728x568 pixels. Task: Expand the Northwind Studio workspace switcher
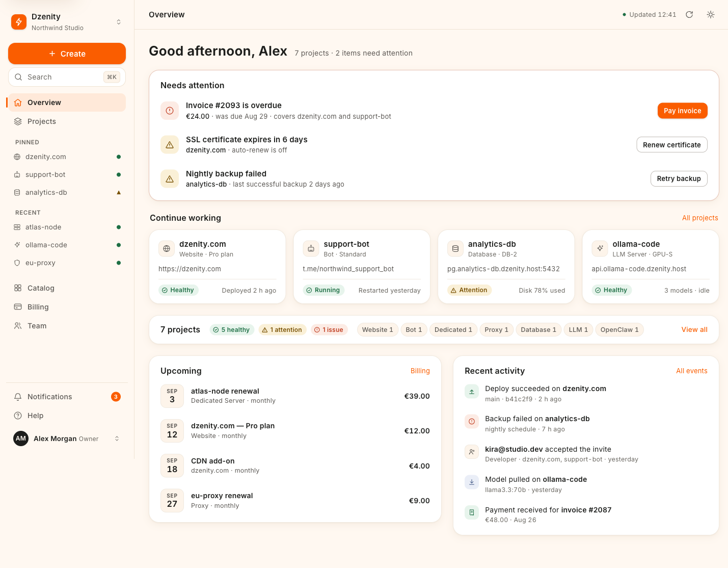[x=119, y=22]
